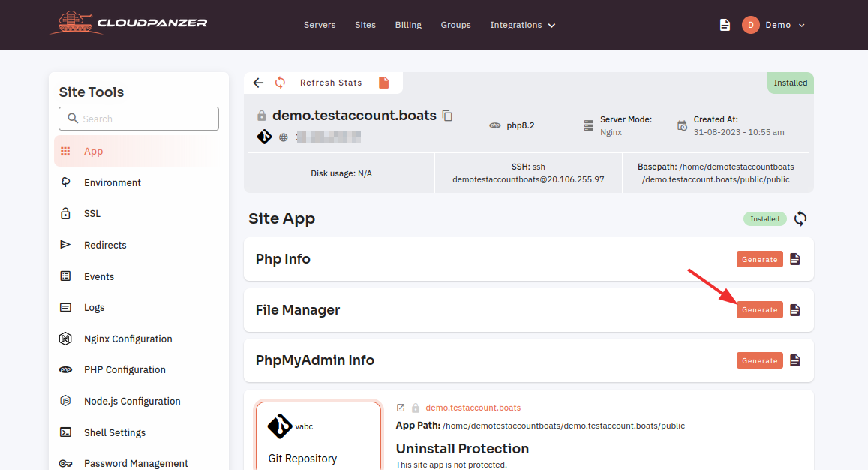Click the orange Demo user avatar
The height and width of the screenshot is (470, 868).
pos(751,25)
